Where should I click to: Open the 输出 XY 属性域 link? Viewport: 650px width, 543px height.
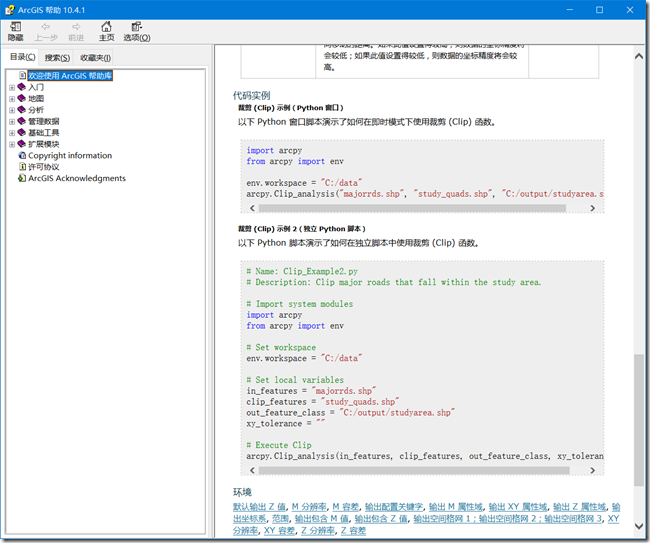(x=518, y=507)
